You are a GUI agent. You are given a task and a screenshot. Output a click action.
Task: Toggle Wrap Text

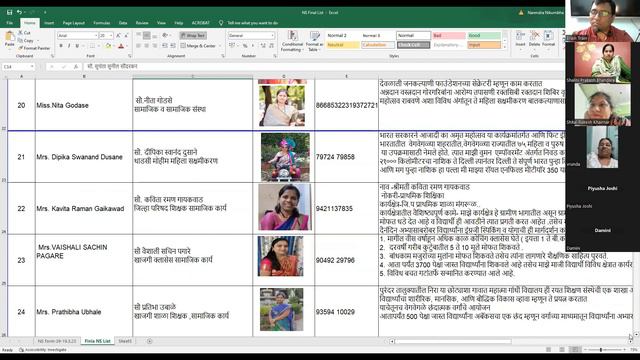click(x=193, y=36)
